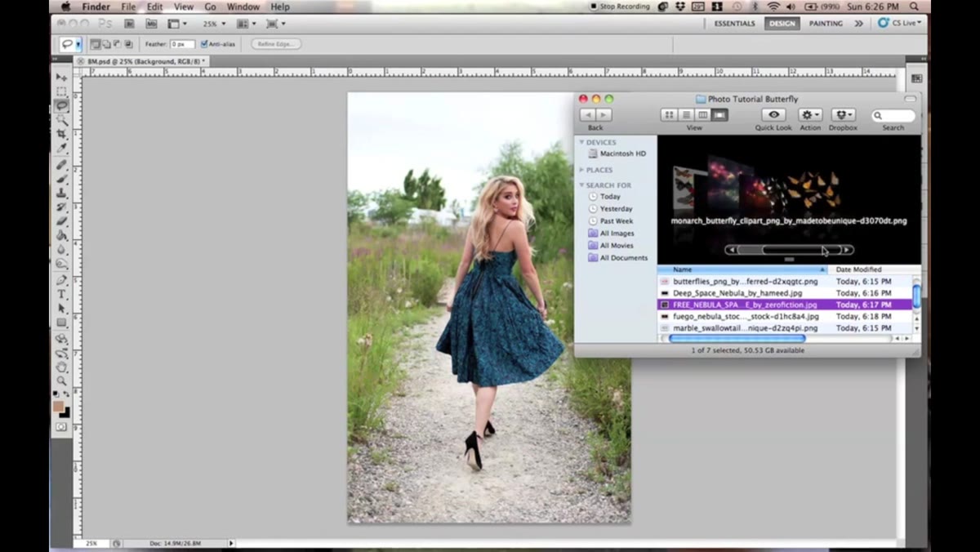980x552 pixels.
Task: Select the Move tool
Action: tap(61, 78)
